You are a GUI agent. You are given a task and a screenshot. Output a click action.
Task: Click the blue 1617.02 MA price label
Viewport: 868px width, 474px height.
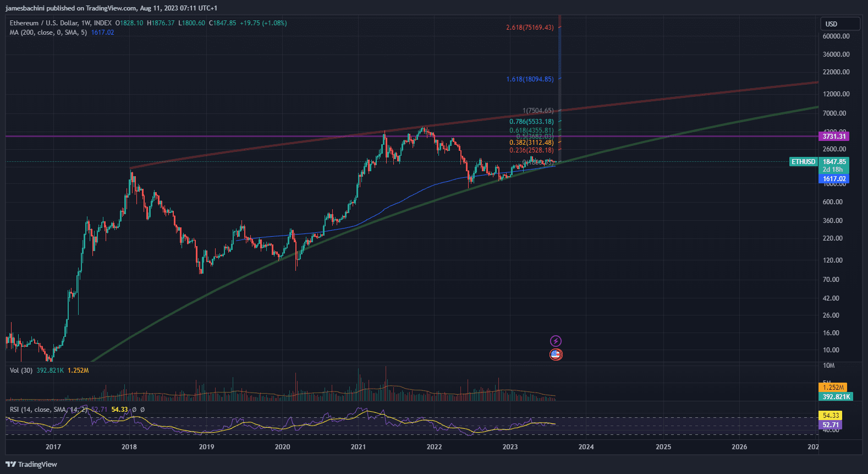pos(834,179)
